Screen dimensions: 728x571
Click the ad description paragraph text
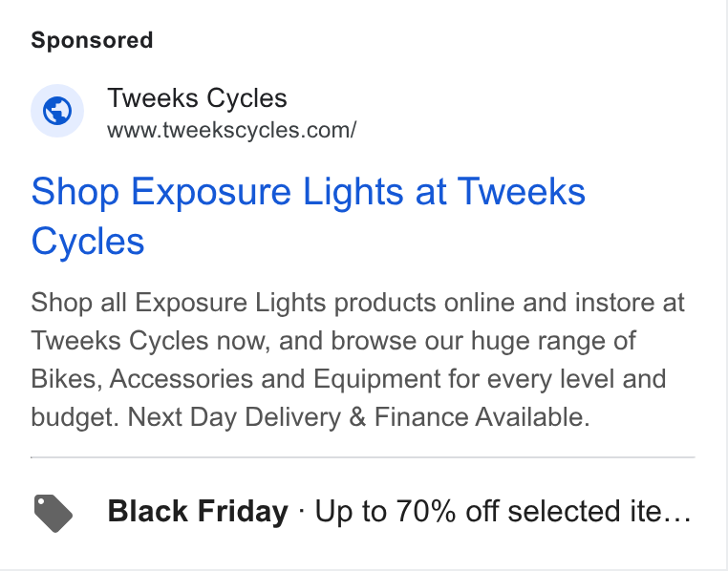[357, 359]
